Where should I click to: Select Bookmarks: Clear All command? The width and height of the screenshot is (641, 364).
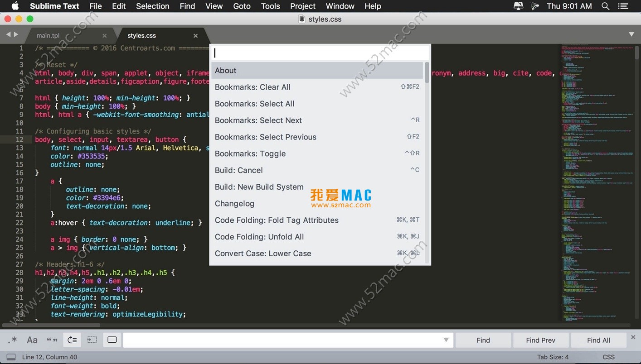317,87
